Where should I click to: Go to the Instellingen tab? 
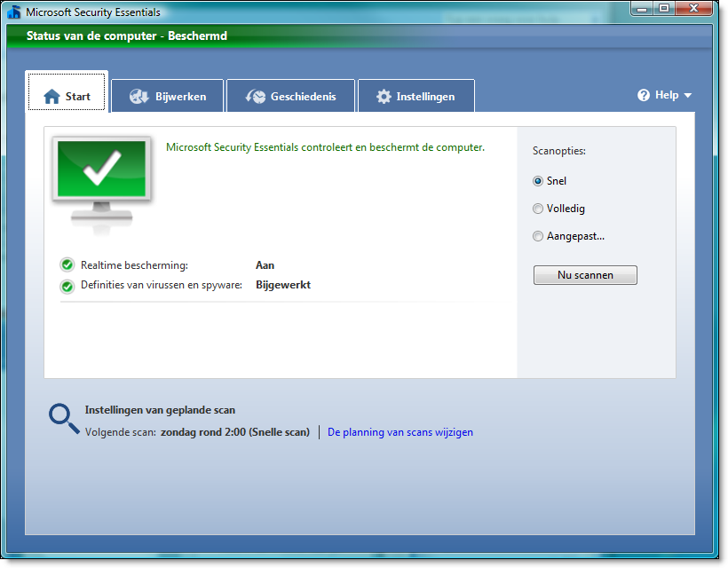click(x=416, y=96)
